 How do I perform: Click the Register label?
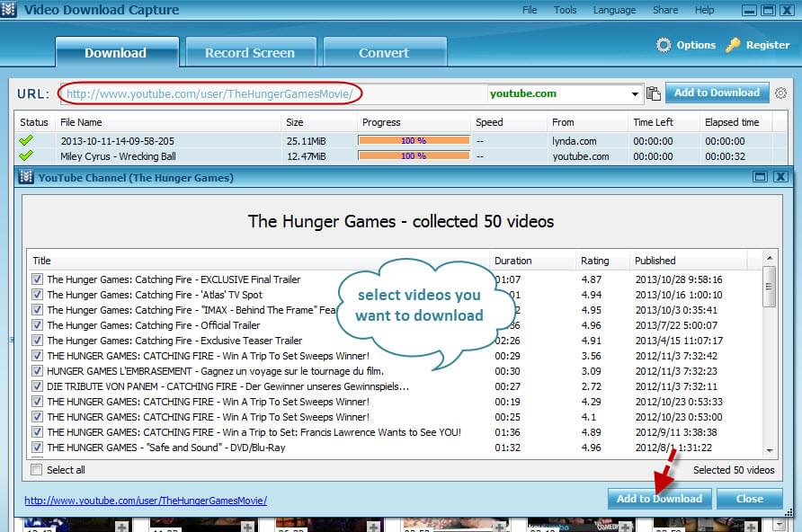tap(768, 45)
